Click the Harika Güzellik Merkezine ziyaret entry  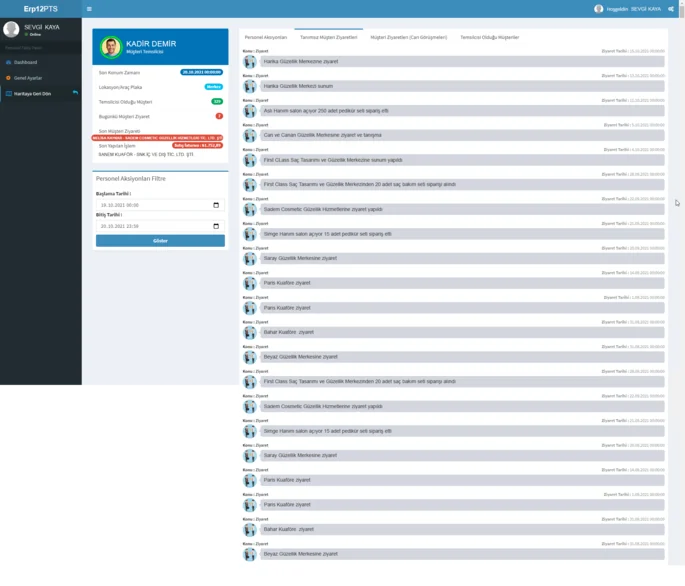click(x=462, y=62)
